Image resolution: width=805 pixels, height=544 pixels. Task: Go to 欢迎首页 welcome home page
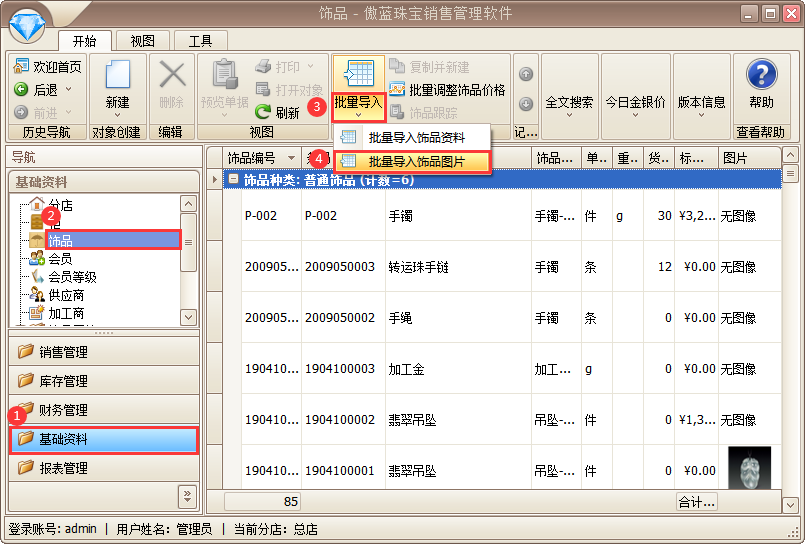pos(47,67)
